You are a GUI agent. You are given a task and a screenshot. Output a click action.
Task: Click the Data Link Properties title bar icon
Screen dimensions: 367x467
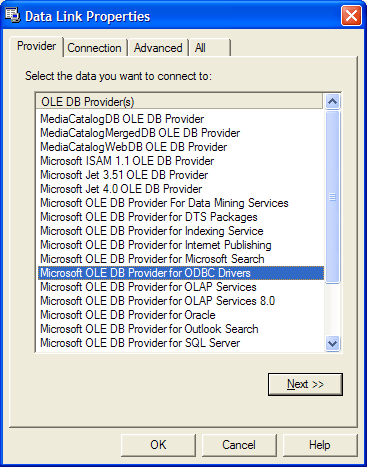13,16
